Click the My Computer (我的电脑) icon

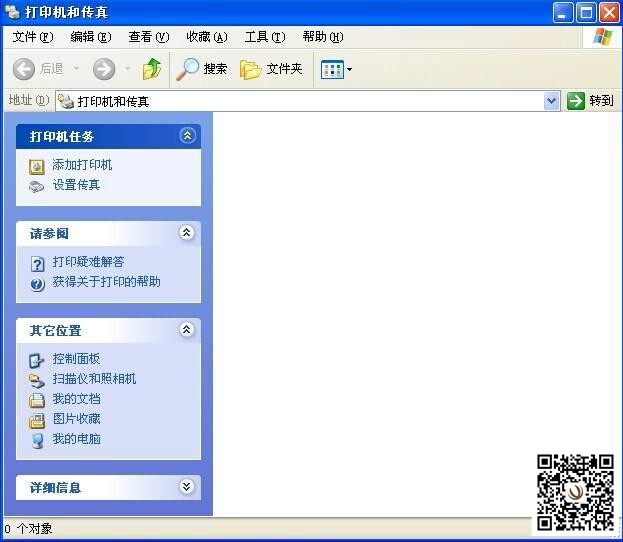[x=37, y=440]
